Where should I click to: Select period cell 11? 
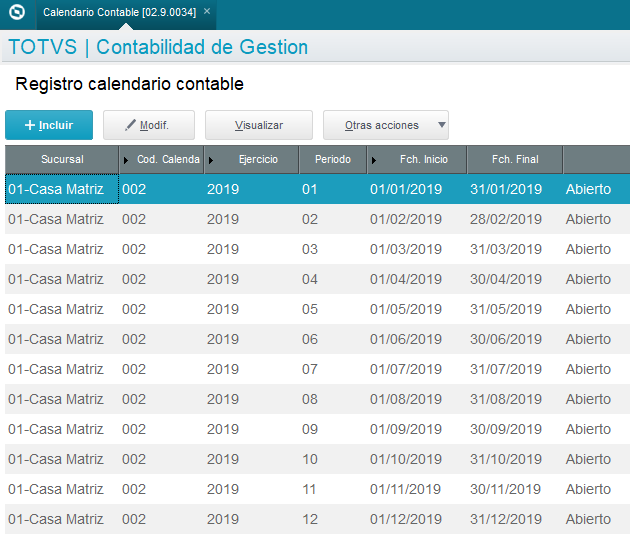point(310,489)
